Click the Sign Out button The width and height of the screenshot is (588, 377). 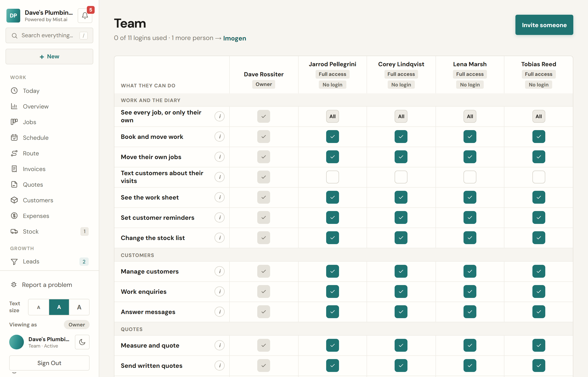pyautogui.click(x=49, y=363)
